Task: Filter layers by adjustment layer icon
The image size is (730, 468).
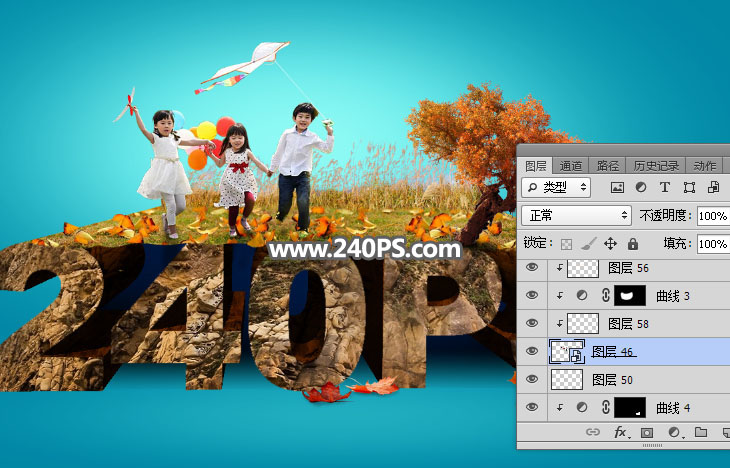Action: 641,187
